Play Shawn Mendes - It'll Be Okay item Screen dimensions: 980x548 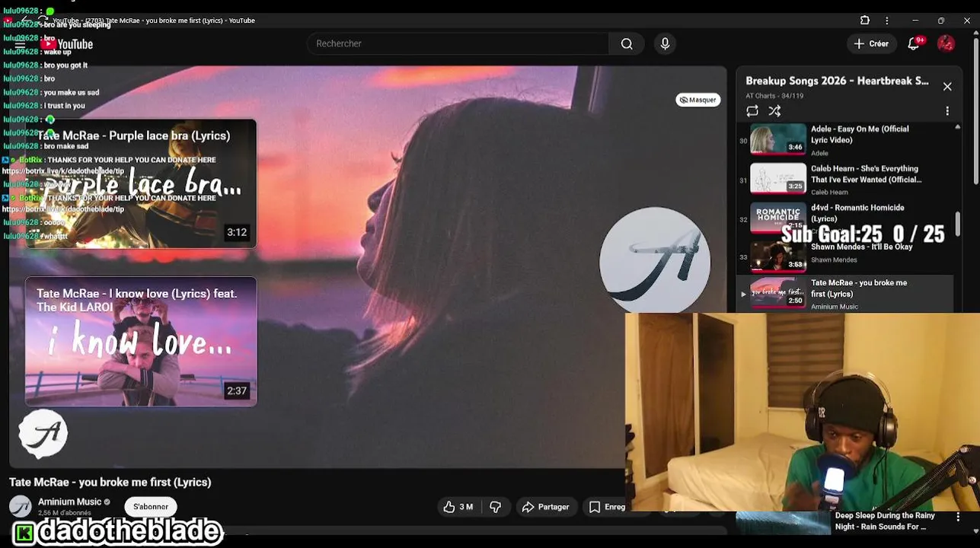[x=845, y=256]
